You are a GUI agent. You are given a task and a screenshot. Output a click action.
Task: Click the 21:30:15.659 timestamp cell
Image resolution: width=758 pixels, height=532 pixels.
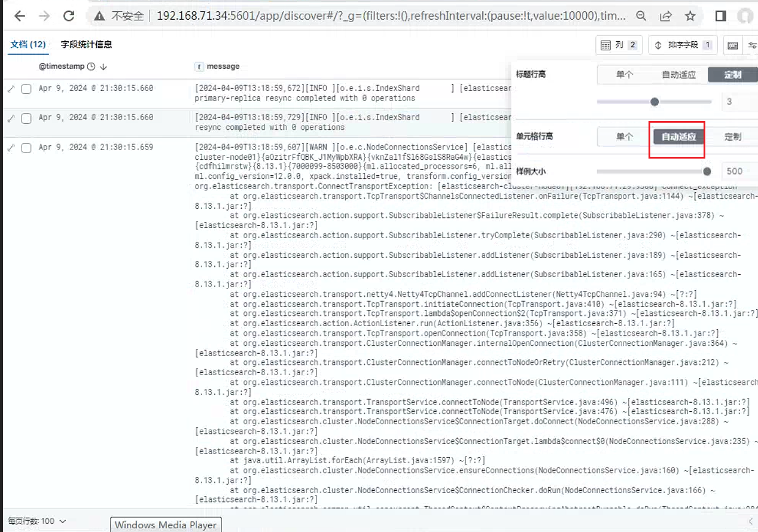point(96,147)
